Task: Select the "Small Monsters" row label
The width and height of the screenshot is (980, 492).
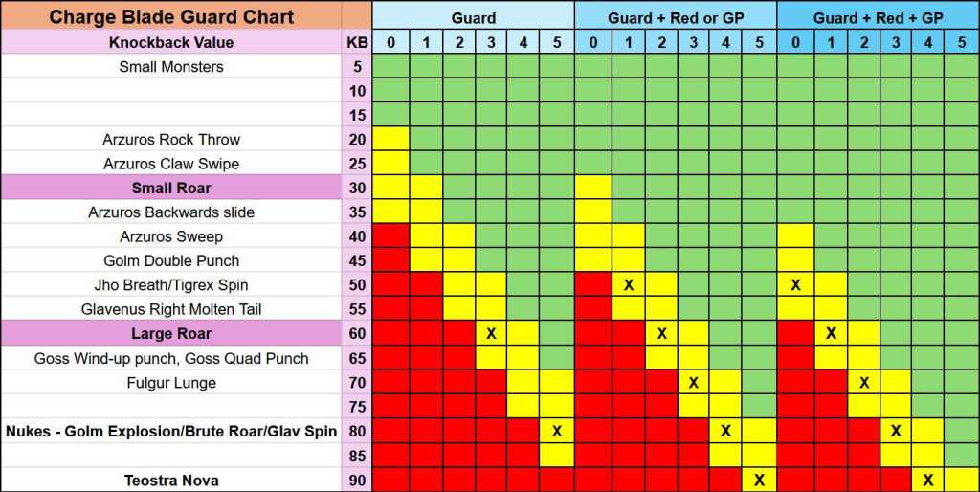Action: [x=171, y=67]
